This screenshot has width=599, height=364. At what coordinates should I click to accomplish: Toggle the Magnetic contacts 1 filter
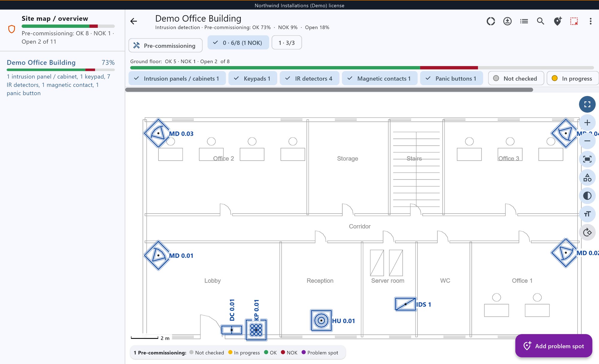(379, 78)
